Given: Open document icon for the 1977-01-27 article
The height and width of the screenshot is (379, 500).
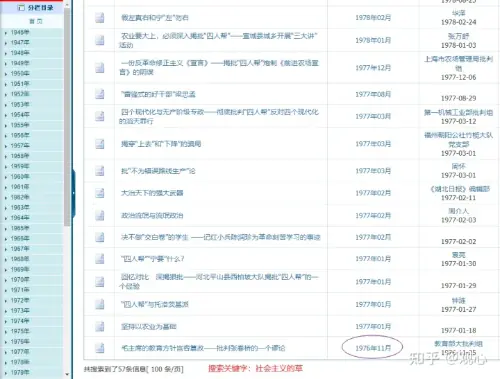Looking at the screenshot, I should click(x=100, y=304).
